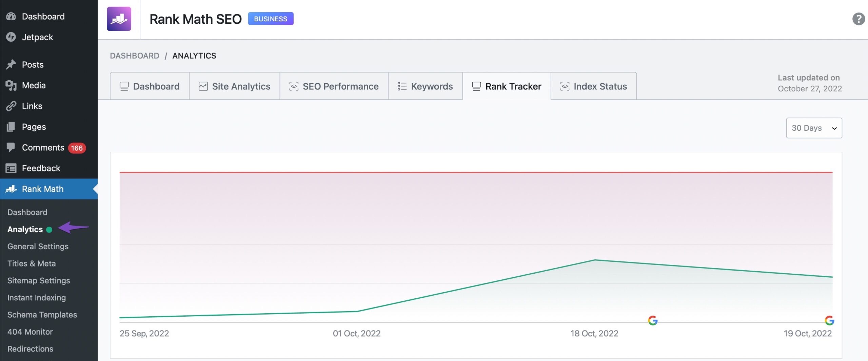The height and width of the screenshot is (361, 868).
Task: Open Instant Indexing page
Action: pyautogui.click(x=37, y=298)
